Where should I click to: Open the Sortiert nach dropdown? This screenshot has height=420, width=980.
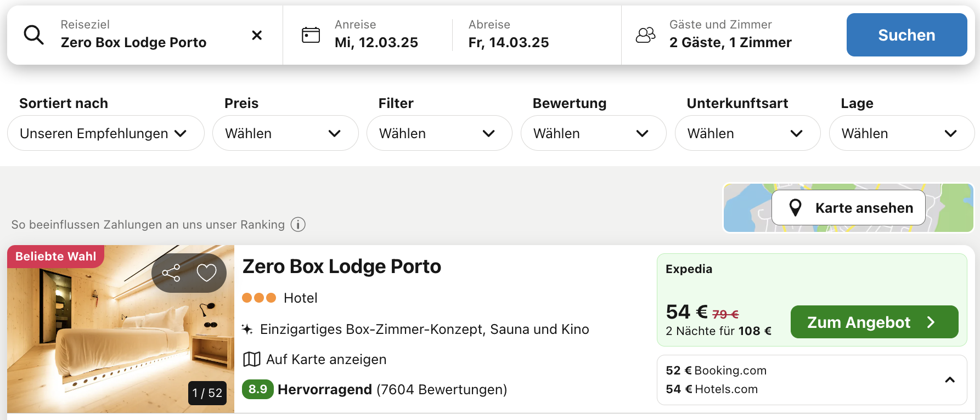(106, 133)
